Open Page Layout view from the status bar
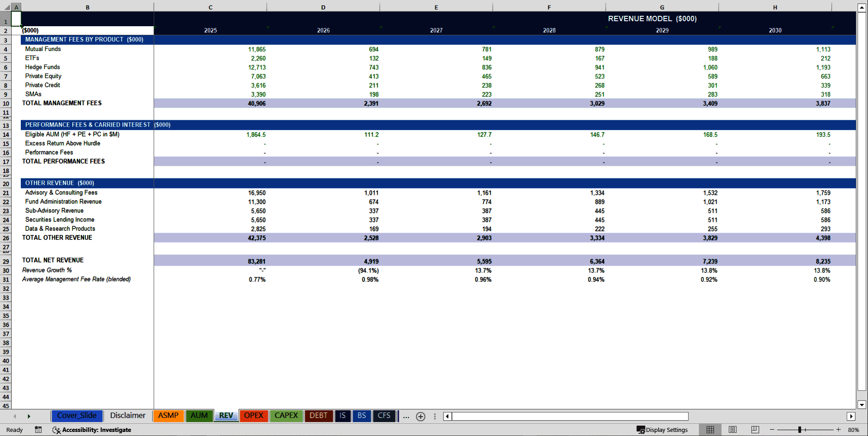 point(732,430)
